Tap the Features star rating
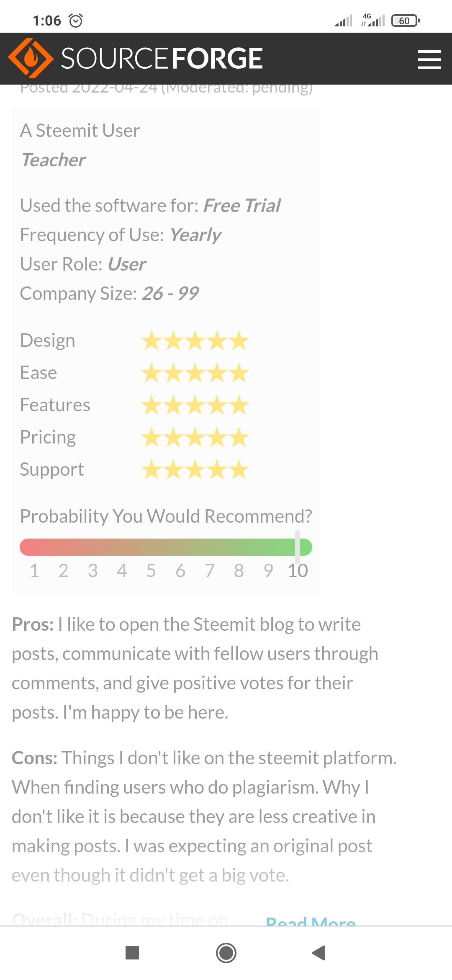 point(195,405)
